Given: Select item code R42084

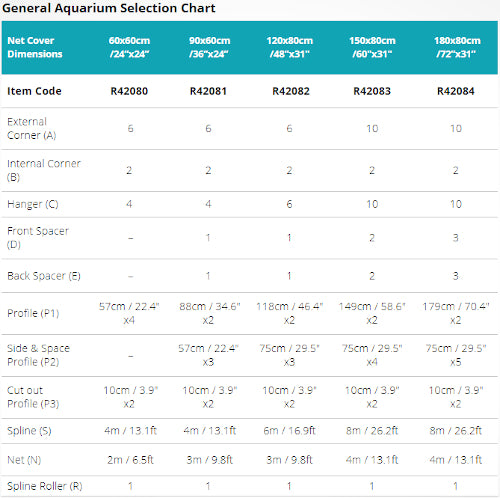Looking at the screenshot, I should (456, 91).
